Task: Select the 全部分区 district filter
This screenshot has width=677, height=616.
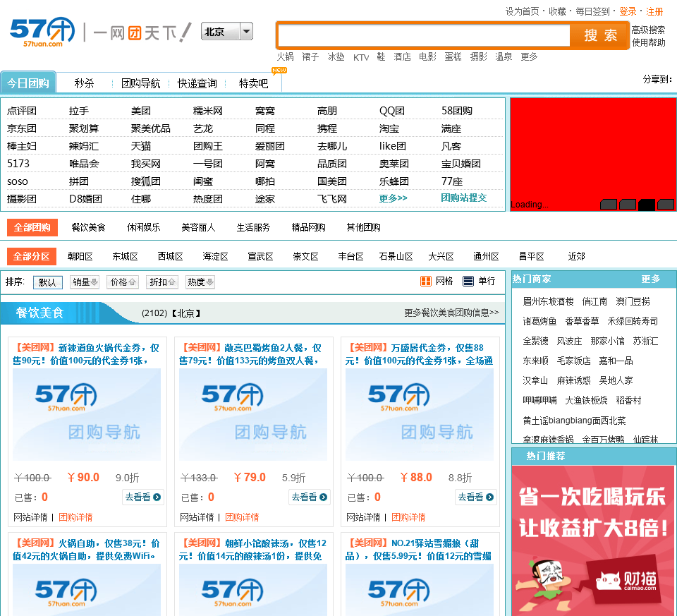Action: tap(32, 257)
